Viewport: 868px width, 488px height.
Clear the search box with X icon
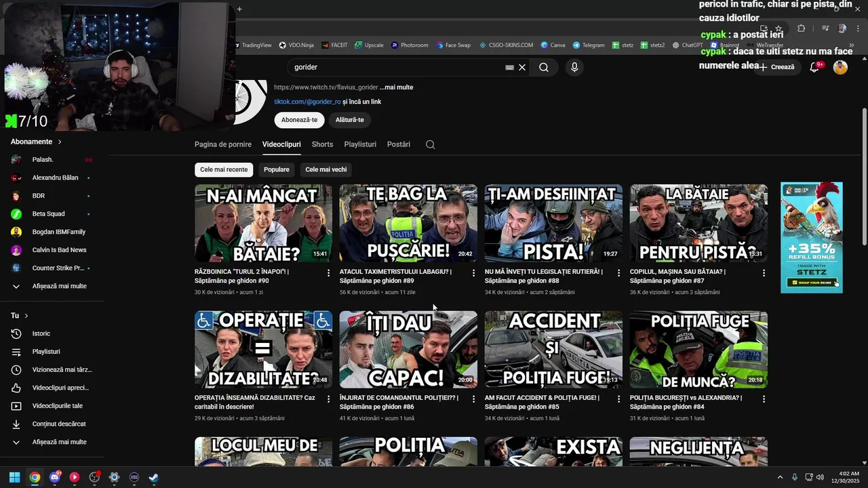[x=522, y=67]
